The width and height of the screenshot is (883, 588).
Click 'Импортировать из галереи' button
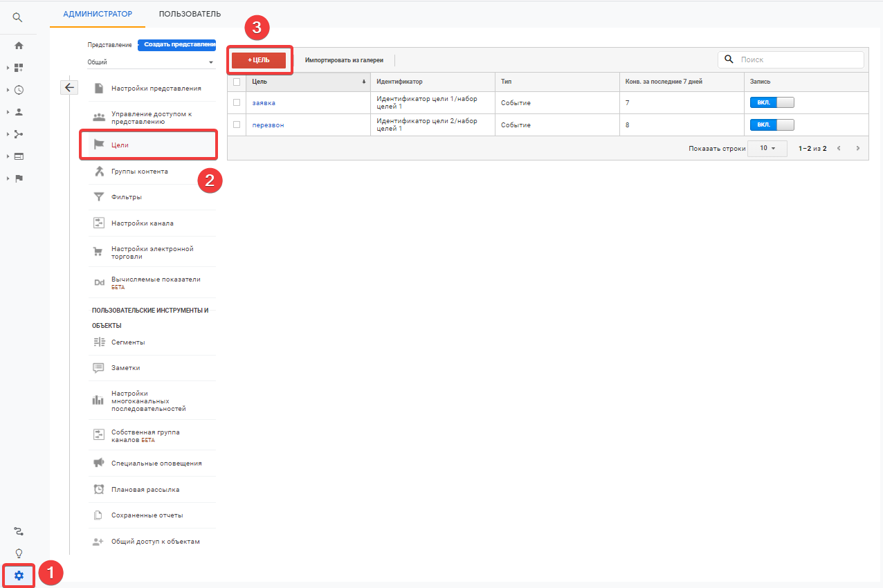point(344,60)
